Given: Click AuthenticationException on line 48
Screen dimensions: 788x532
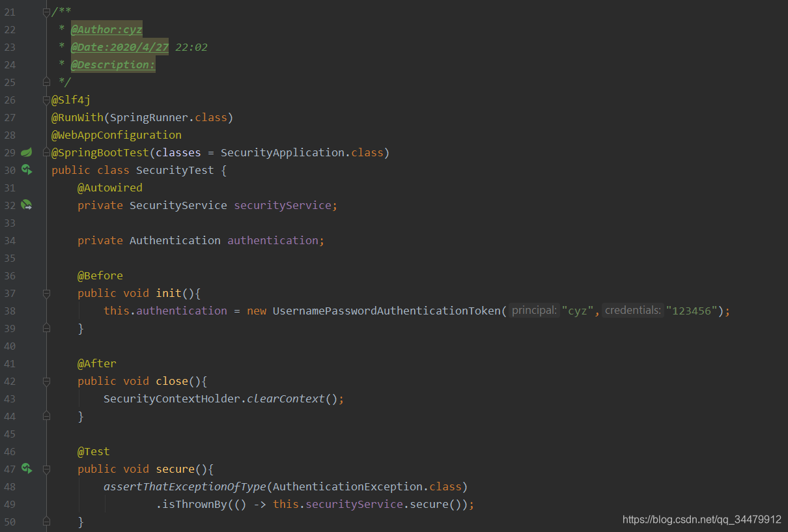Looking at the screenshot, I should pos(348,486).
